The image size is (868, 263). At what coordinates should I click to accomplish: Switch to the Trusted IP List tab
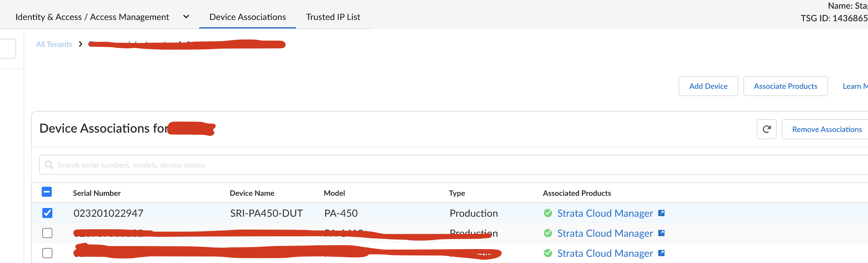click(333, 17)
